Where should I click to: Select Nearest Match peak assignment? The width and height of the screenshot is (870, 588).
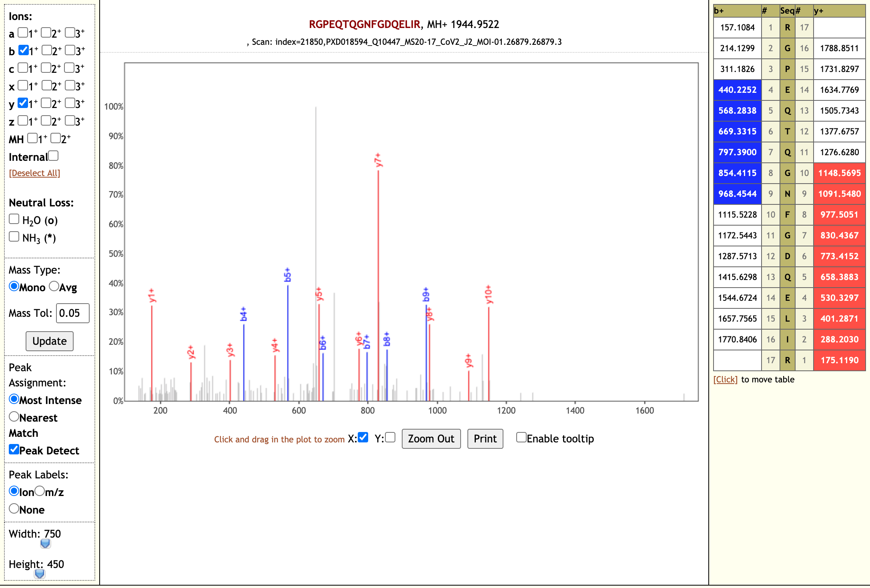[x=14, y=416]
